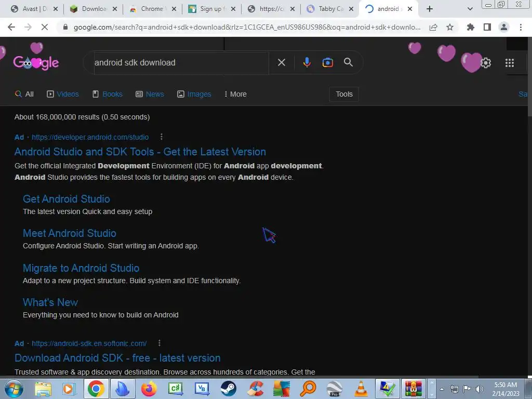Viewport: 532px width, 399px height.
Task: Open a new browser tab
Action: (430, 9)
